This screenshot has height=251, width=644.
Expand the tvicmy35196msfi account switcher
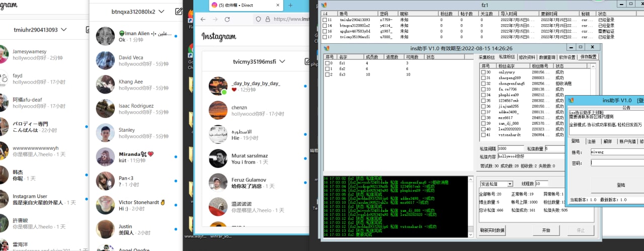[282, 61]
